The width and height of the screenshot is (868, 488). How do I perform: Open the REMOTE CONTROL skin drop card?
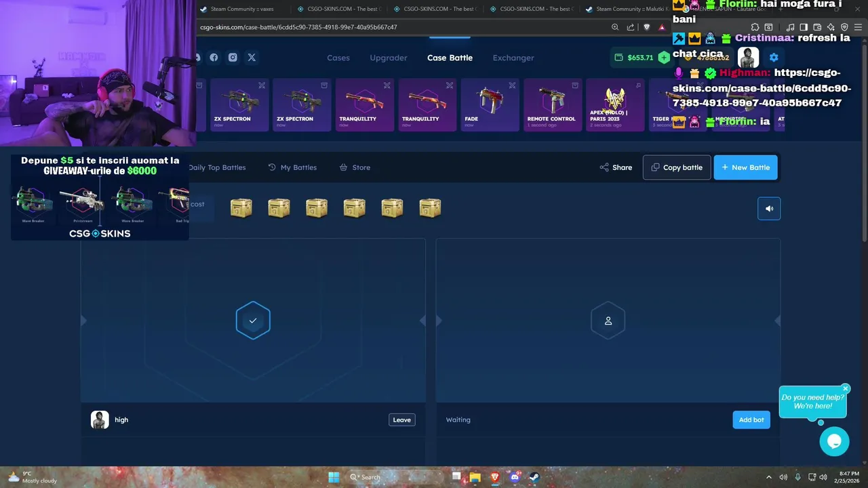tap(553, 105)
